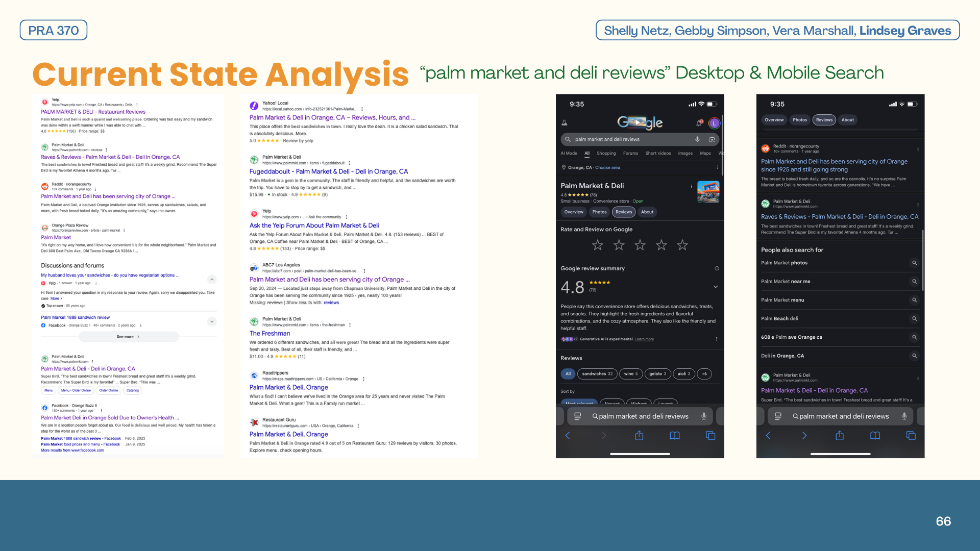Select the Overview tab on the right phone
Viewport: 980px width, 551px height.
tap(774, 120)
